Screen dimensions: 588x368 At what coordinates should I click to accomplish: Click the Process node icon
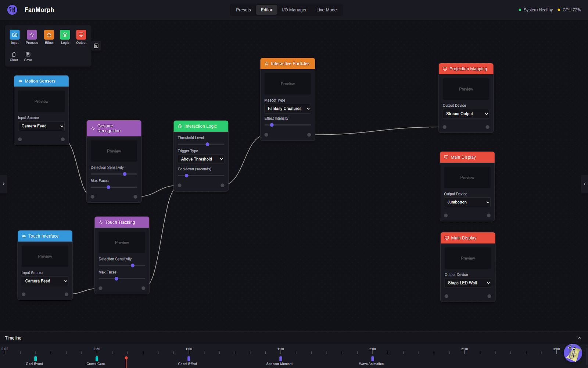pos(32,35)
